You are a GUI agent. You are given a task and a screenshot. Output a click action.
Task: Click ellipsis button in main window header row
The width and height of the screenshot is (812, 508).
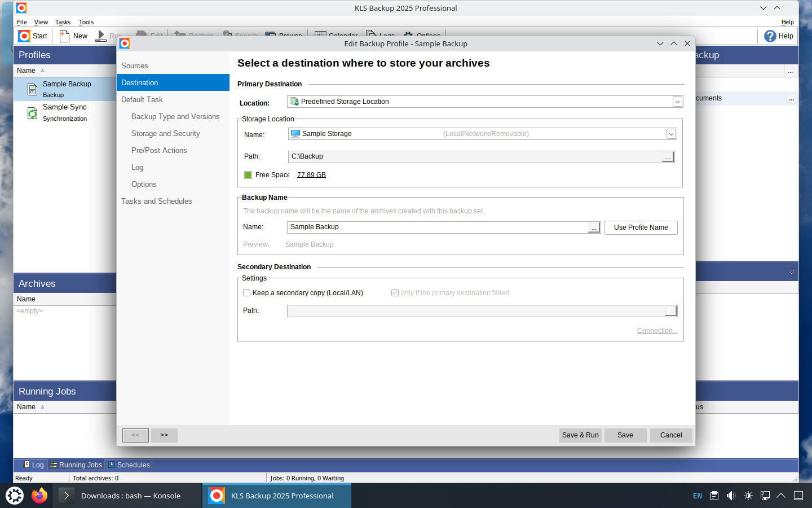[x=791, y=71]
